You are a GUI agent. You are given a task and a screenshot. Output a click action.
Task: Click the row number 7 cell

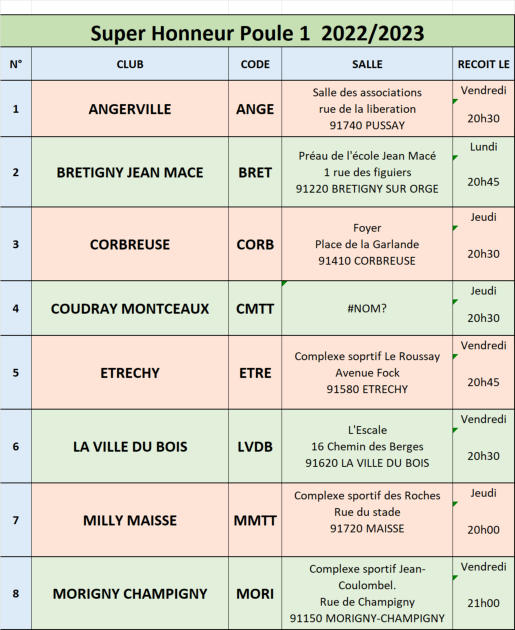click(x=16, y=520)
